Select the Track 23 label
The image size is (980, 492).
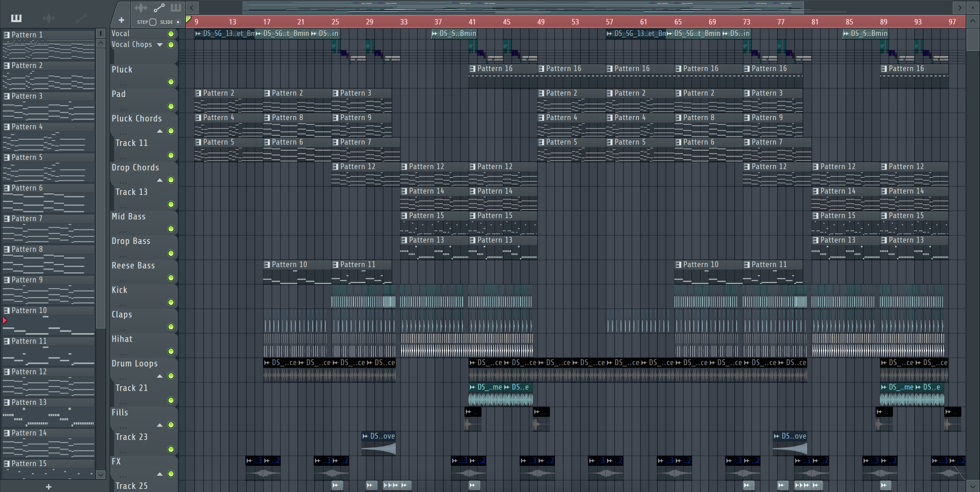pyautogui.click(x=131, y=437)
